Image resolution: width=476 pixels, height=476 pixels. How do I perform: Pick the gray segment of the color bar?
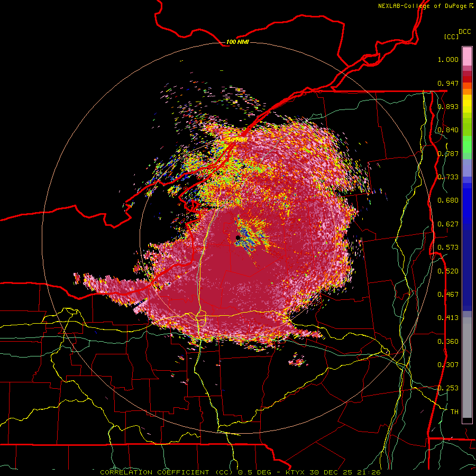tap(467, 368)
